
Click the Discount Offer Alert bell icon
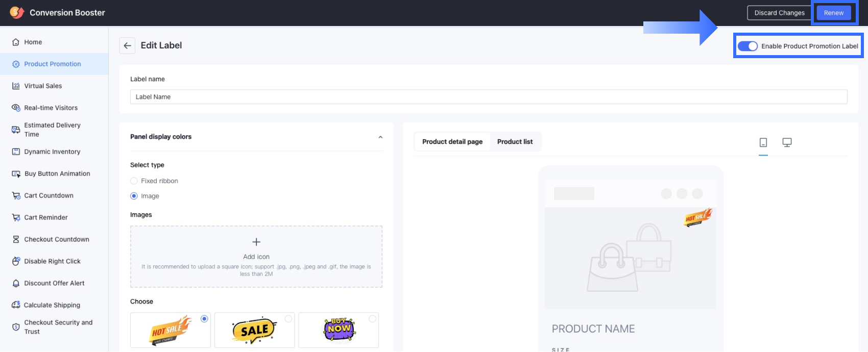(16, 283)
